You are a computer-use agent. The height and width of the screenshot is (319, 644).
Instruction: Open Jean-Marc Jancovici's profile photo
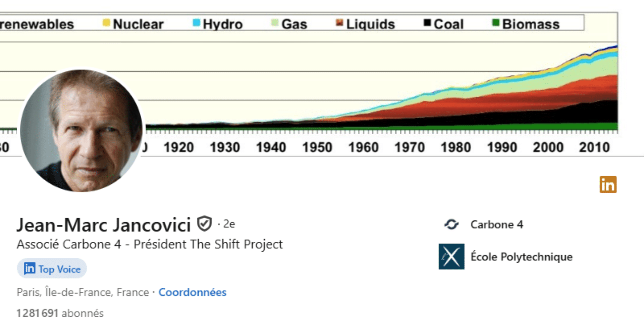tap(81, 131)
